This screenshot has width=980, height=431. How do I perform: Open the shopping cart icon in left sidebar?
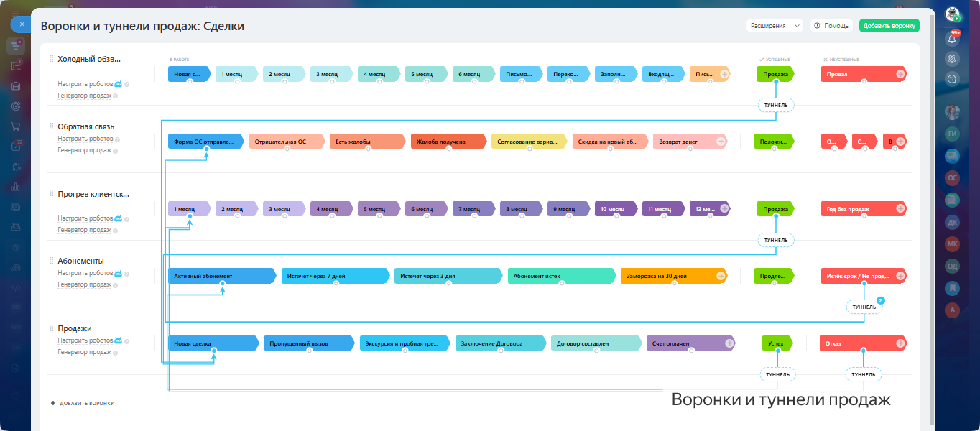click(x=15, y=126)
